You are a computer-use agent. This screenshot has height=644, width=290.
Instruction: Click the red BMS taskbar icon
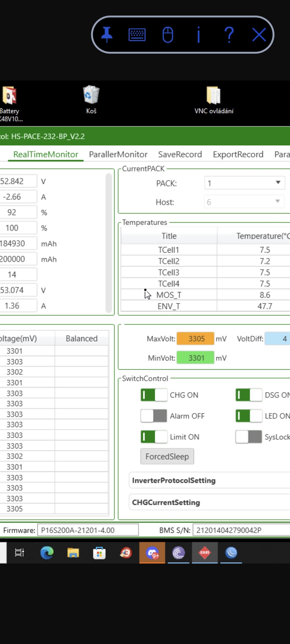point(205,552)
